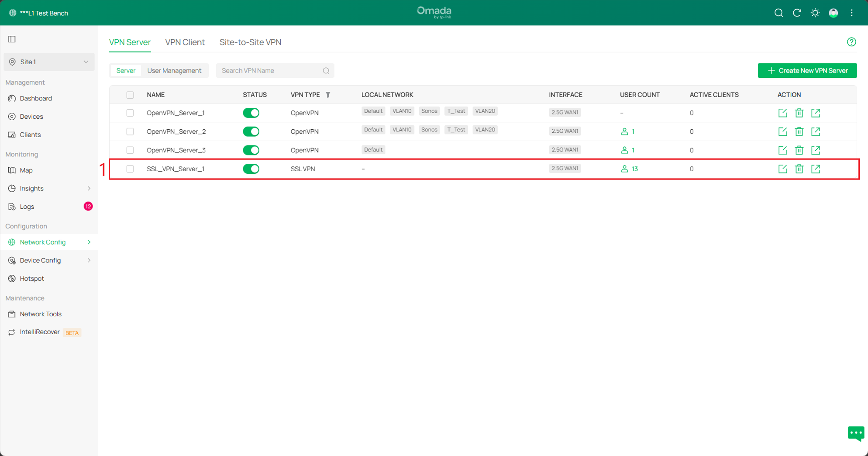Image resolution: width=868 pixels, height=456 pixels.
Task: View user count 13 for SSL_VPN_Server_1
Action: [629, 169]
